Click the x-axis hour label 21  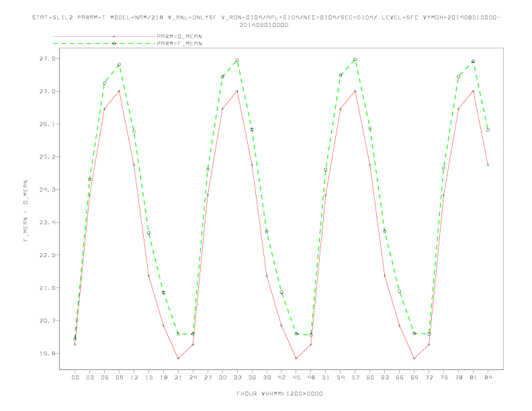[x=178, y=377]
